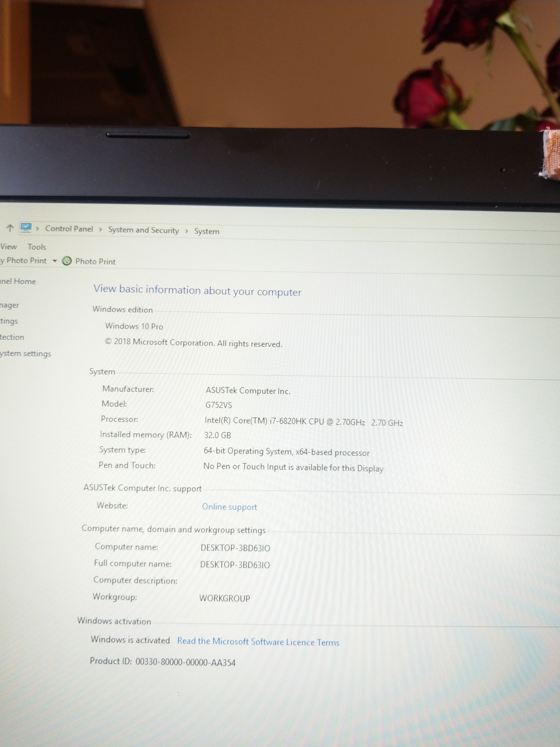560x747 pixels.
Task: Click the computer icon in the address bar
Action: coord(26,228)
